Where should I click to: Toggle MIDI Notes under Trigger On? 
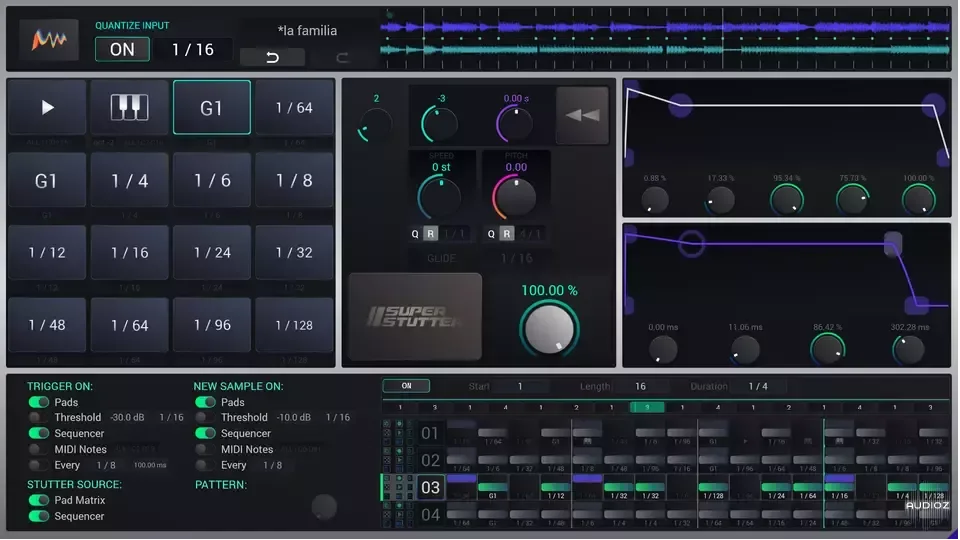pyautogui.click(x=39, y=449)
